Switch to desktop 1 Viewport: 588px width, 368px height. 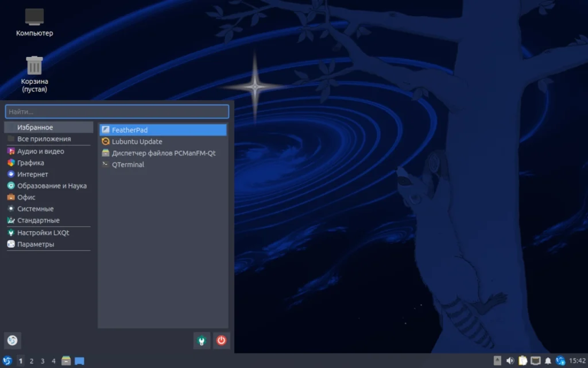coord(20,361)
